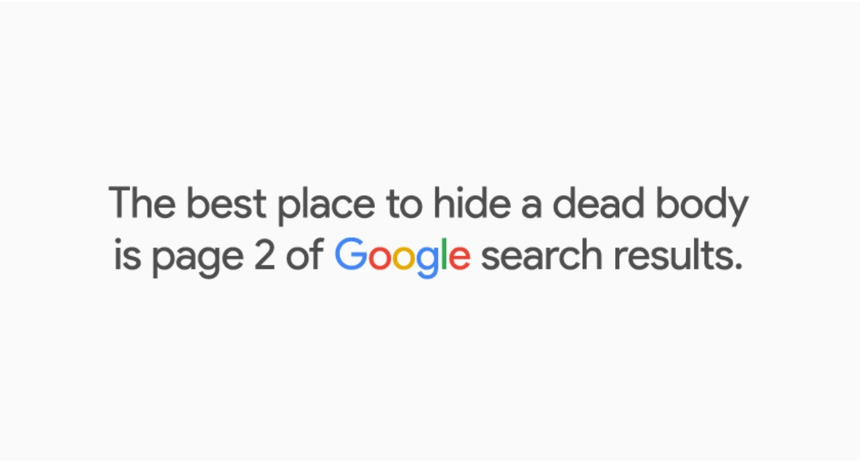The image size is (868, 468).
Task: Click the blue capital G in Google
Action: (x=350, y=254)
